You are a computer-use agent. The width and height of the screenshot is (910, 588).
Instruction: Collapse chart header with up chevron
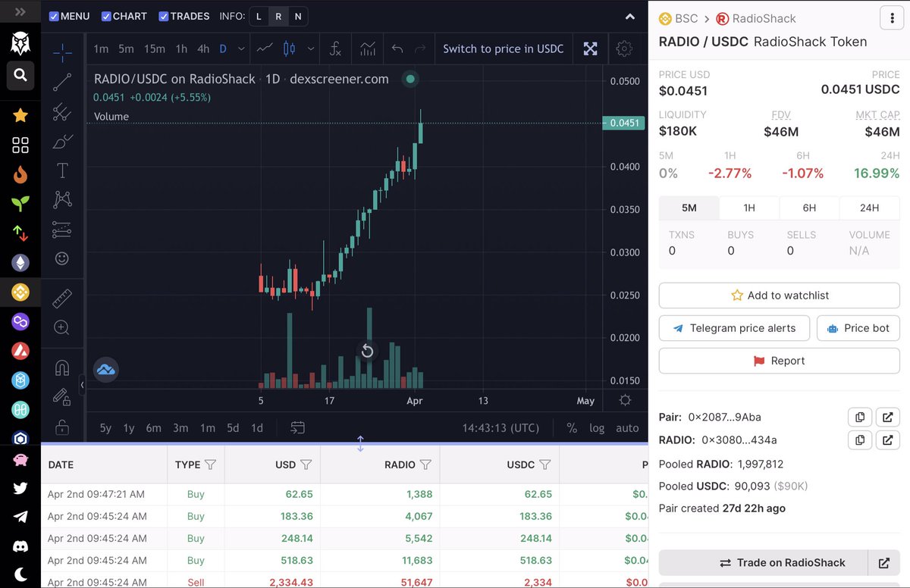pos(630,17)
